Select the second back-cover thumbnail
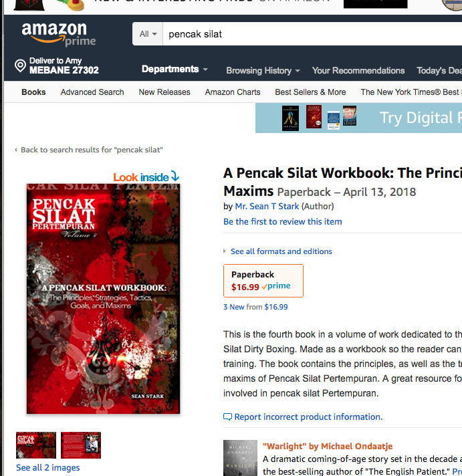Image resolution: width=462 pixels, height=476 pixels. [x=81, y=445]
